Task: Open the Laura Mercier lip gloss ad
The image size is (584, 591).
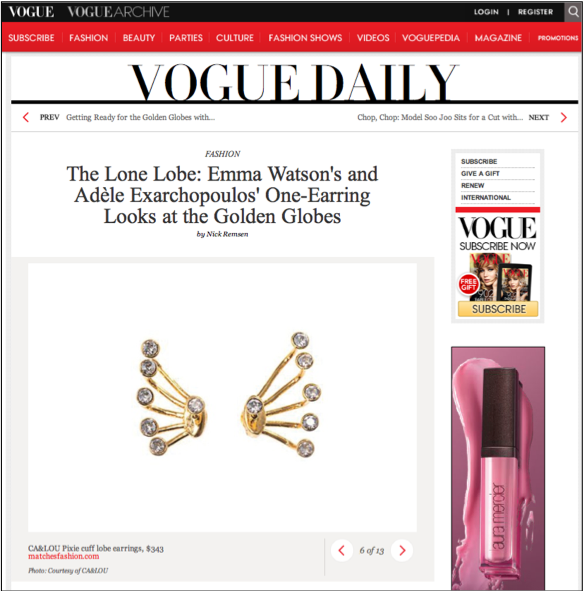Action: pos(498,468)
